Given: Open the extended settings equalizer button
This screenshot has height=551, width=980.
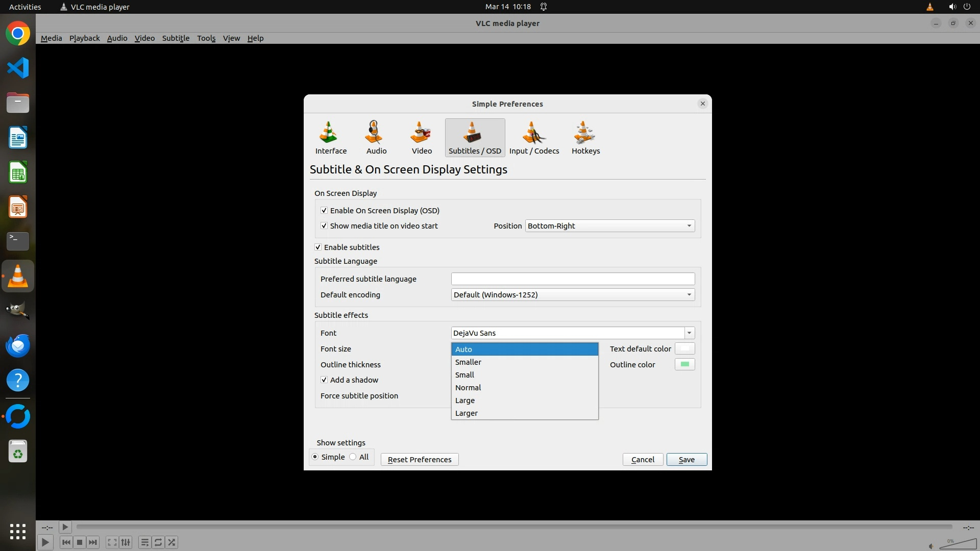Looking at the screenshot, I should tap(126, 542).
